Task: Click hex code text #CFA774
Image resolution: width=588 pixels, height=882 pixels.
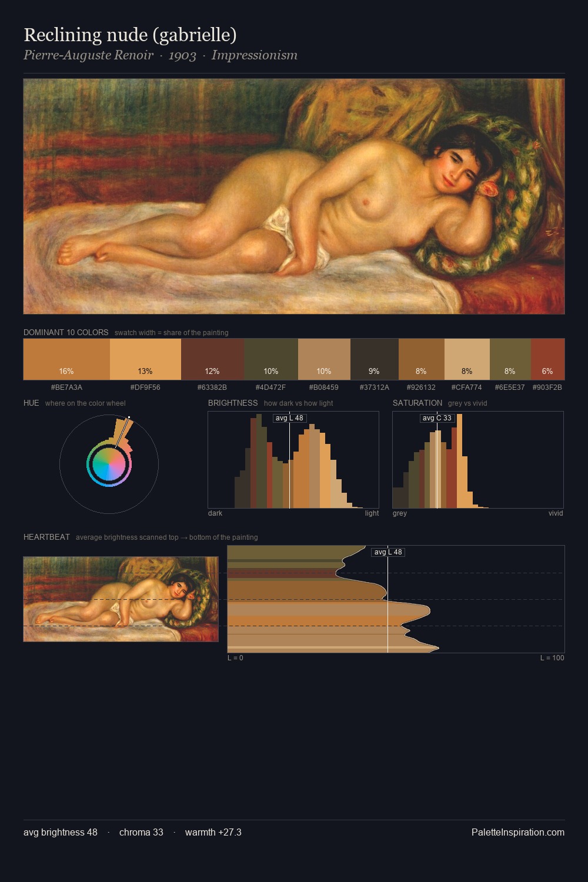Action: pyautogui.click(x=467, y=387)
